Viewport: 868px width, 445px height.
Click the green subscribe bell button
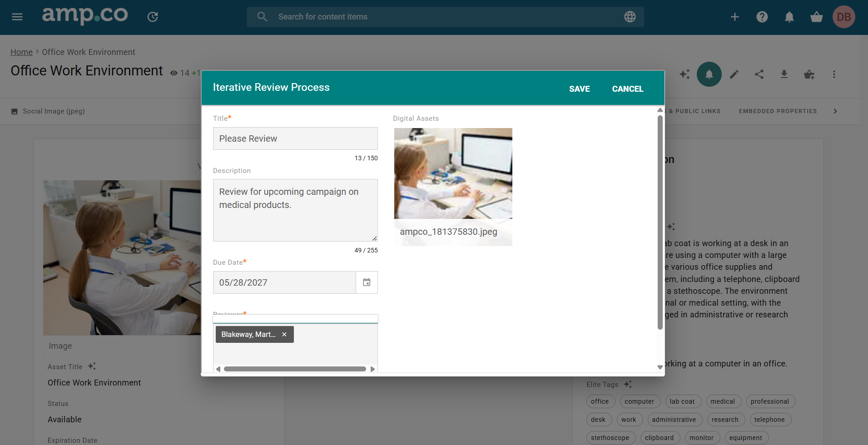[709, 74]
